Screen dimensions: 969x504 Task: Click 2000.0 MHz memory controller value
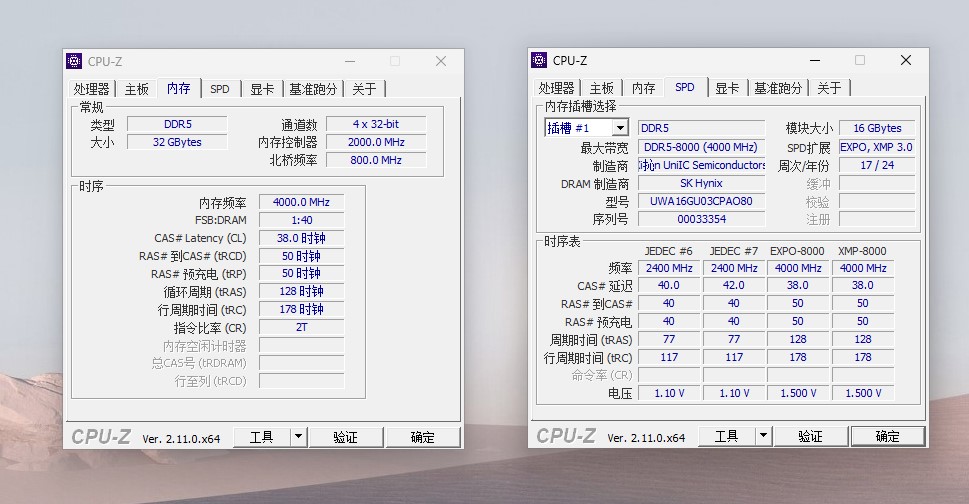click(376, 142)
